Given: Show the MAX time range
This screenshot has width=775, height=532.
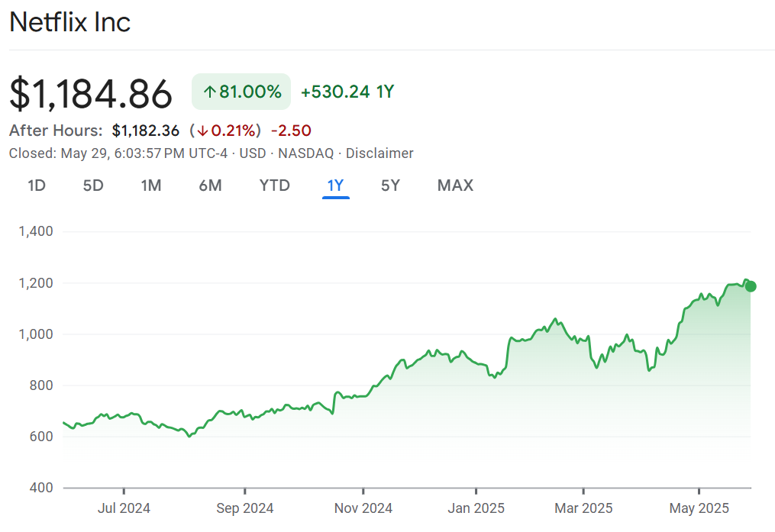Looking at the screenshot, I should click(455, 185).
